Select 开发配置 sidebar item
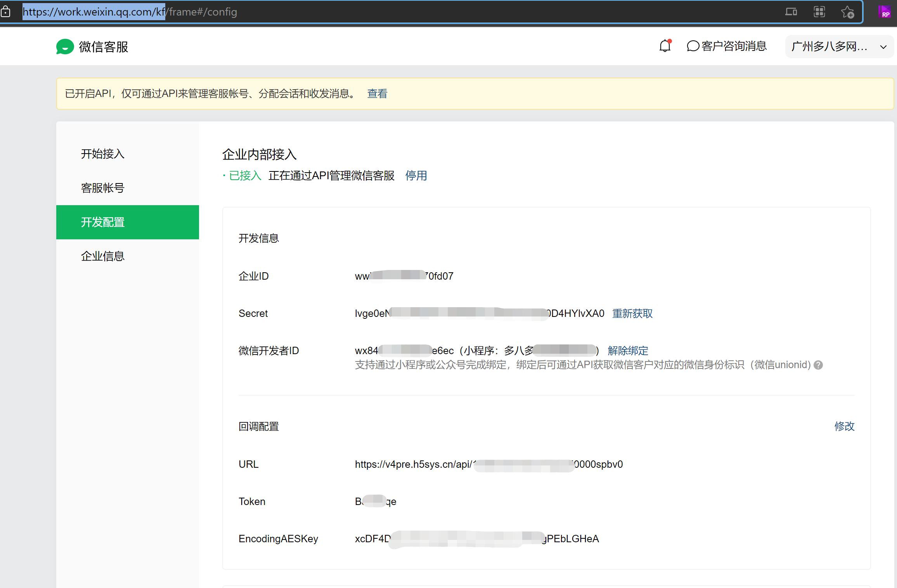This screenshot has height=588, width=897. click(103, 222)
